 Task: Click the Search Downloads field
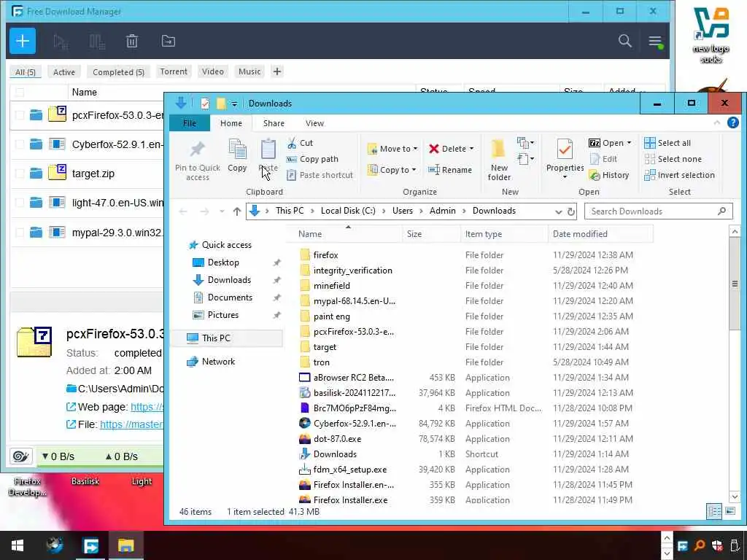pos(658,211)
